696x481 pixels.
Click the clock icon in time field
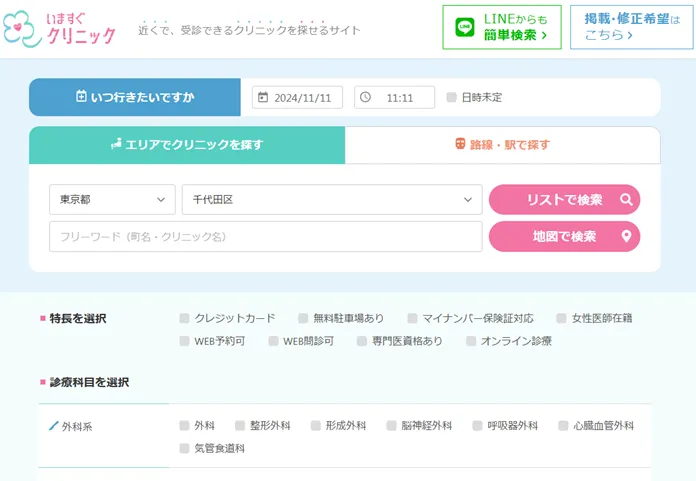365,97
